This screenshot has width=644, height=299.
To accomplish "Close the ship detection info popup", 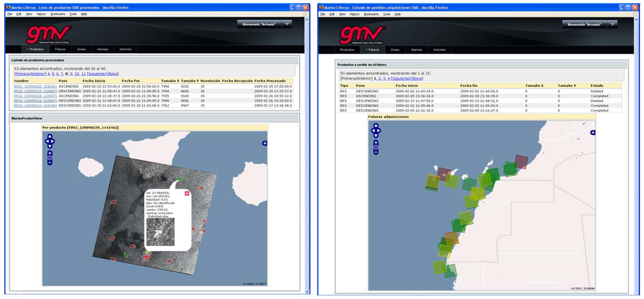I will [187, 193].
